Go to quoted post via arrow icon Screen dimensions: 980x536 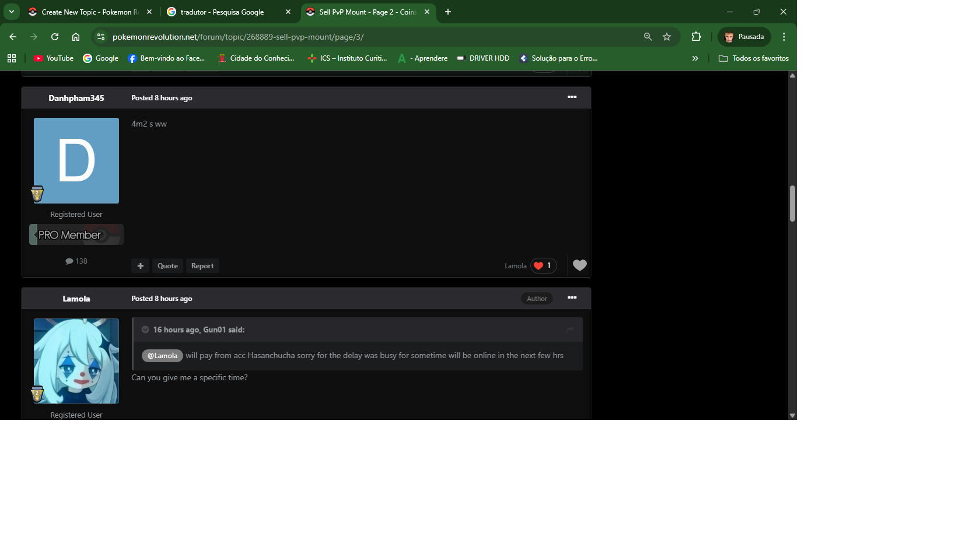point(570,330)
